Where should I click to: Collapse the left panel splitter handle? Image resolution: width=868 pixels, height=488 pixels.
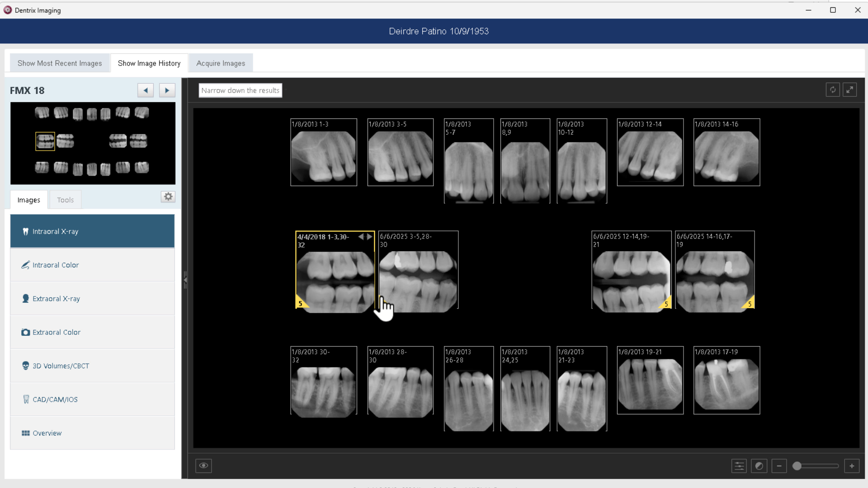pos(185,280)
